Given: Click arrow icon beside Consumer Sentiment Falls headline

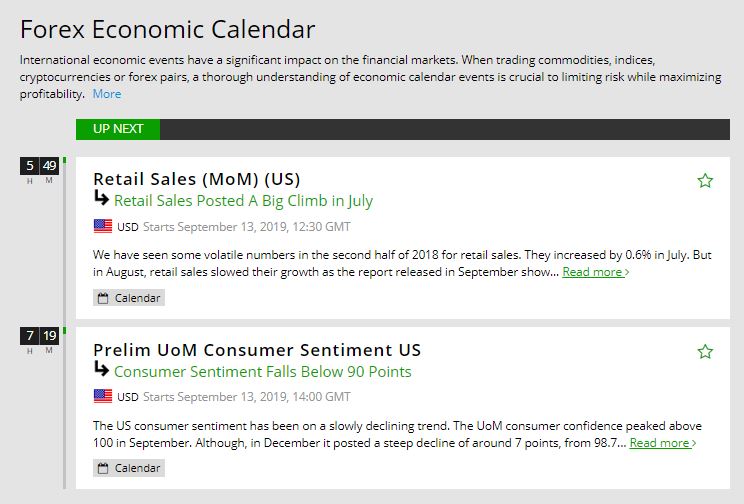Looking at the screenshot, I should point(101,371).
